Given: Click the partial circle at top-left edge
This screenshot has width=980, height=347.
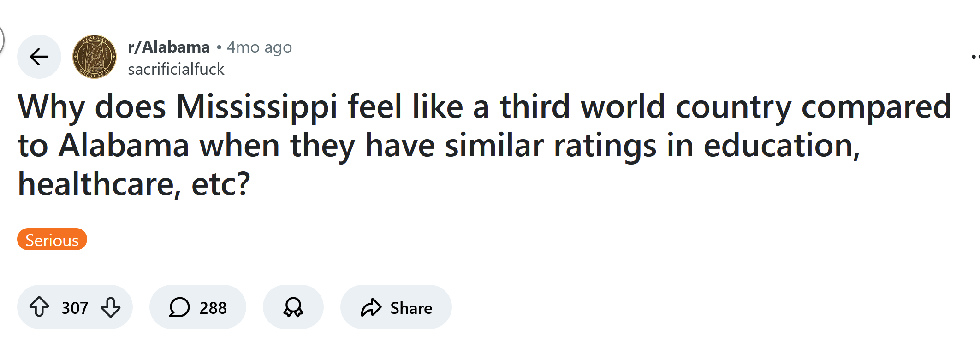Looking at the screenshot, I should 2,39.
